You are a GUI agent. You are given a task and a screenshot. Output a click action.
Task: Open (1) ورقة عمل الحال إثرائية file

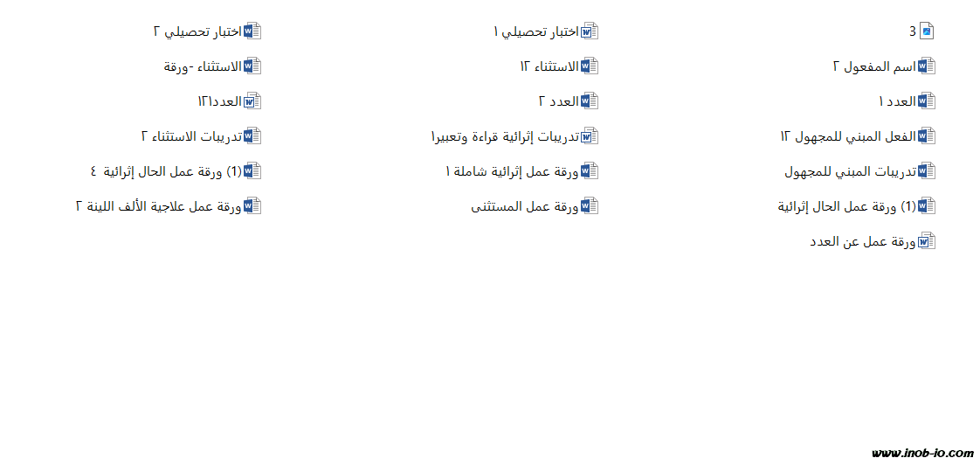click(x=847, y=206)
